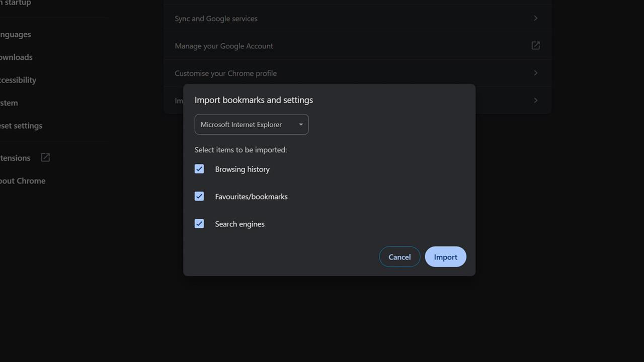Toggle the Favourites/bookmarks checkbox

(x=199, y=196)
